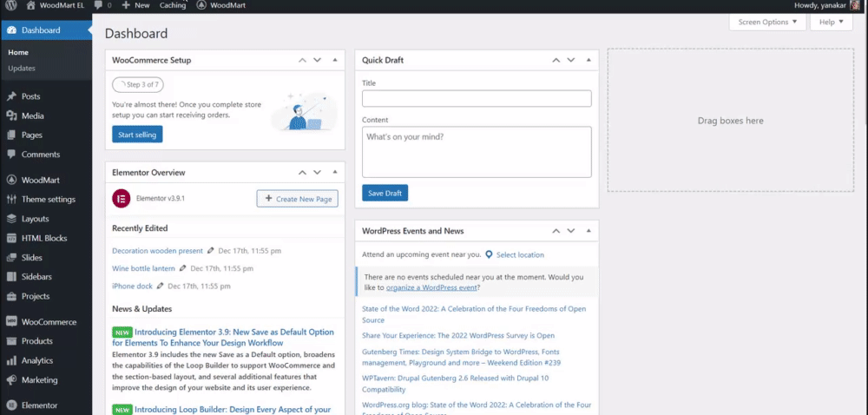Click the WoodMart icon in sidebar
Viewport: 868px width, 415px height.
[x=11, y=180]
